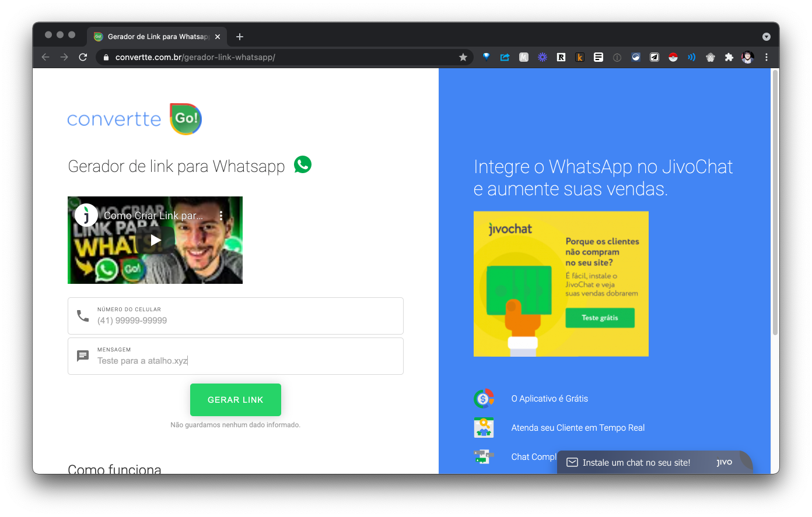Screen dimensions: 812x517
Task: Select the Integre o WhatsApp no JivoChat heading
Action: click(x=603, y=178)
